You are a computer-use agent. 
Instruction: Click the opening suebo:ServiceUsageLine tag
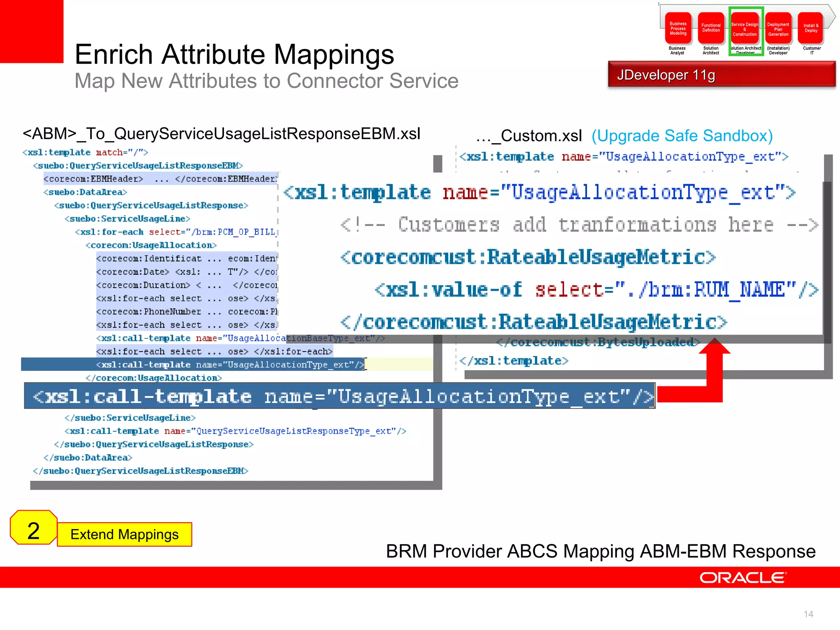click(128, 219)
